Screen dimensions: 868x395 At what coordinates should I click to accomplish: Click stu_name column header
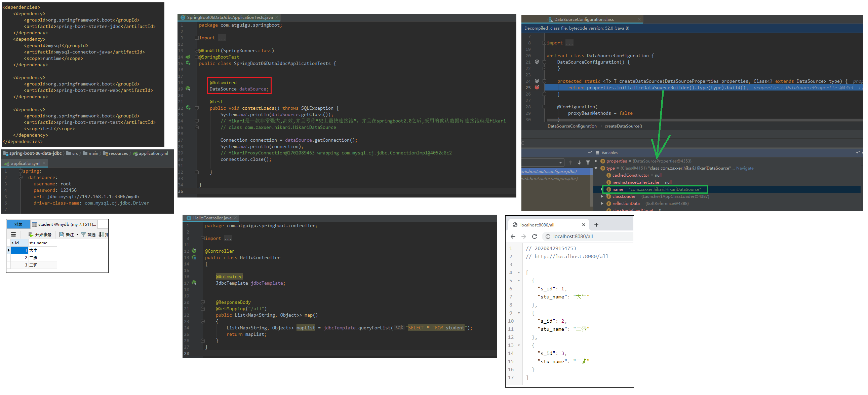[42, 243]
